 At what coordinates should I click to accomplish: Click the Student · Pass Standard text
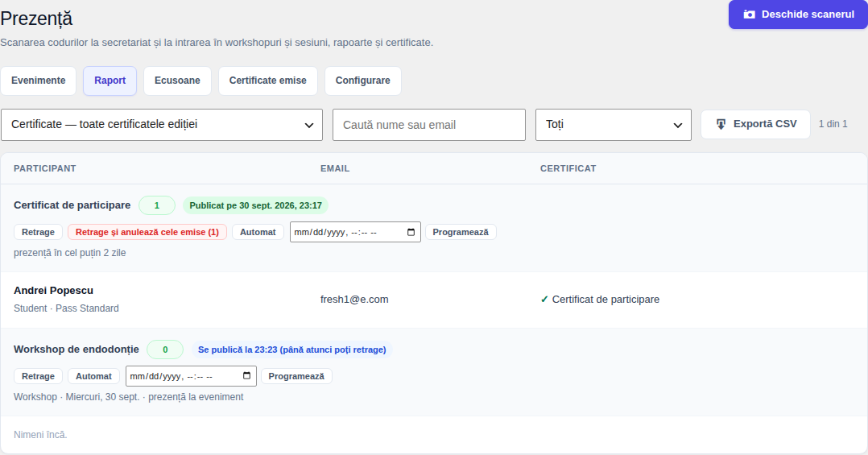66,308
